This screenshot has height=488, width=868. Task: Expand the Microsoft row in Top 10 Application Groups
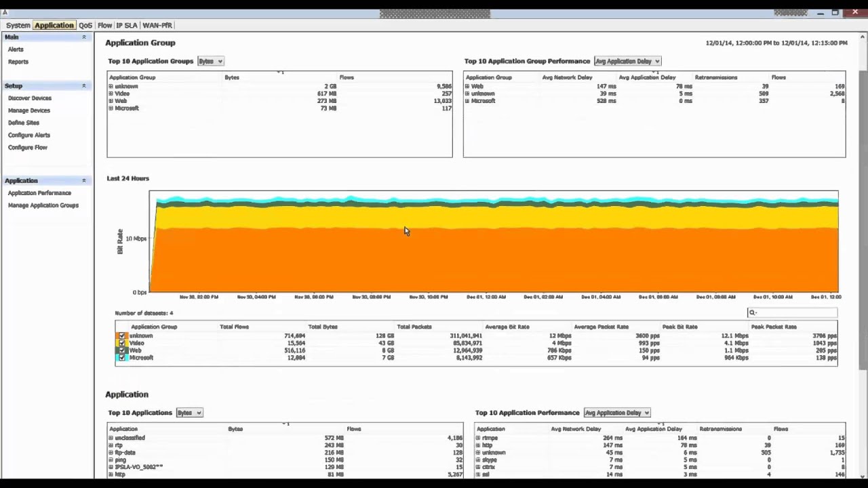[111, 108]
